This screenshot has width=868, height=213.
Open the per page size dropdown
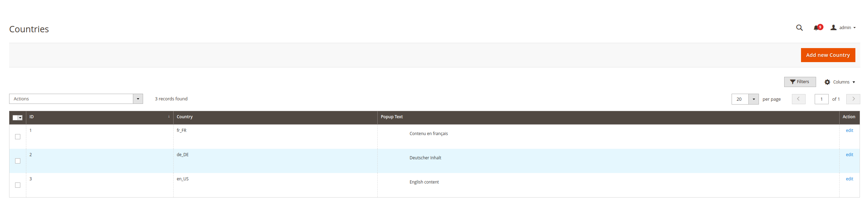[x=753, y=99]
